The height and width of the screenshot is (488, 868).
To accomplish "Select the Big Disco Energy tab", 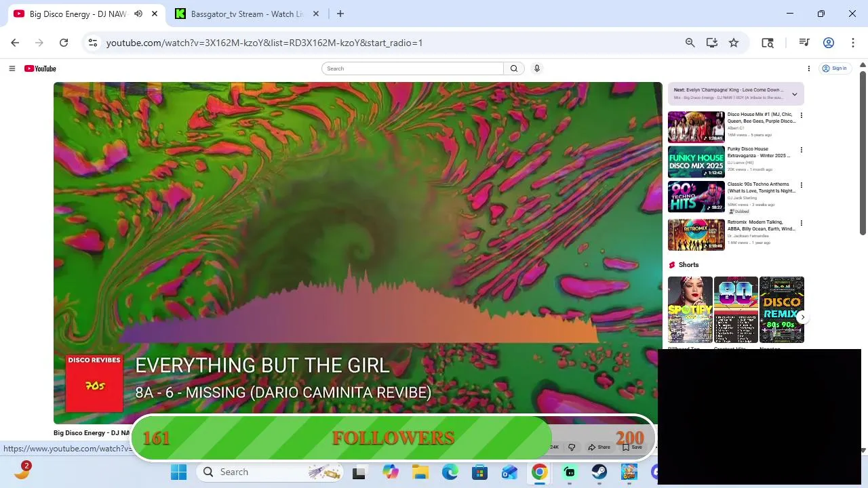I will [x=79, y=14].
